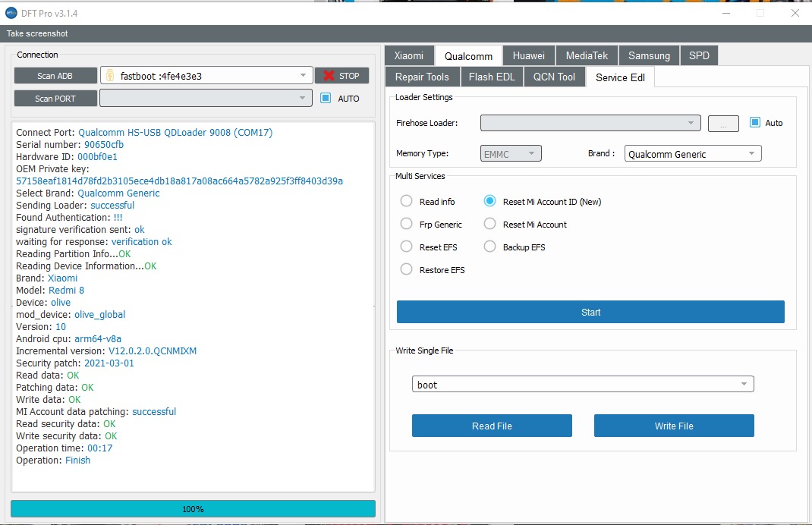Click the red X icon on STOP
Screen dimensions: 812x525
pos(329,76)
